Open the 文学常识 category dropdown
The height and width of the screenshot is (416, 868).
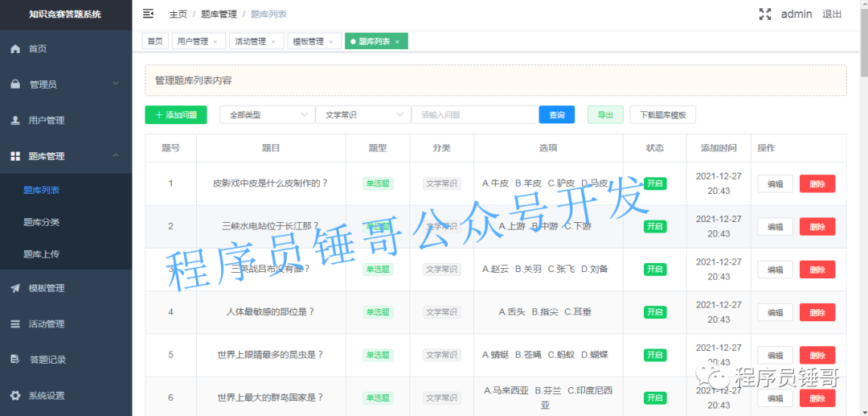pyautogui.click(x=363, y=115)
